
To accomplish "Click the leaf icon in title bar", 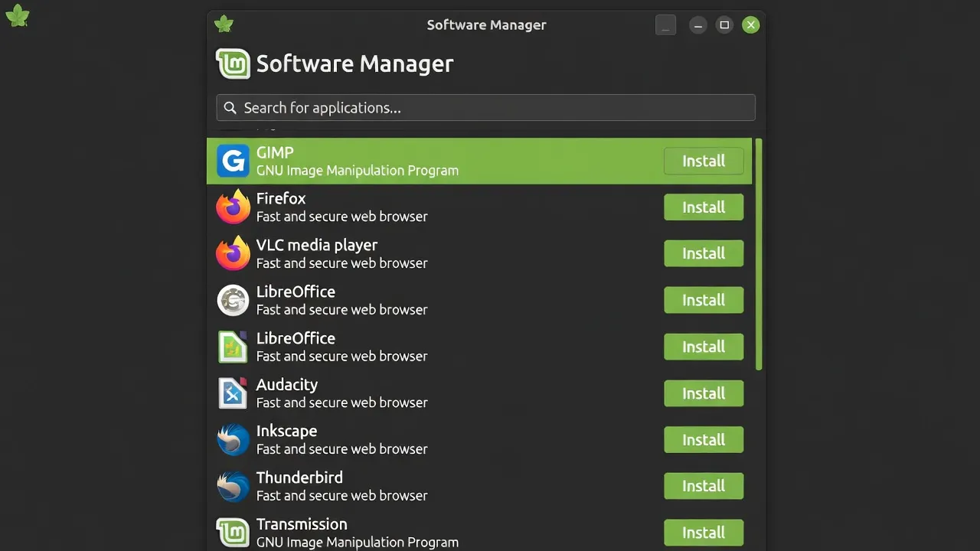I will pos(224,24).
